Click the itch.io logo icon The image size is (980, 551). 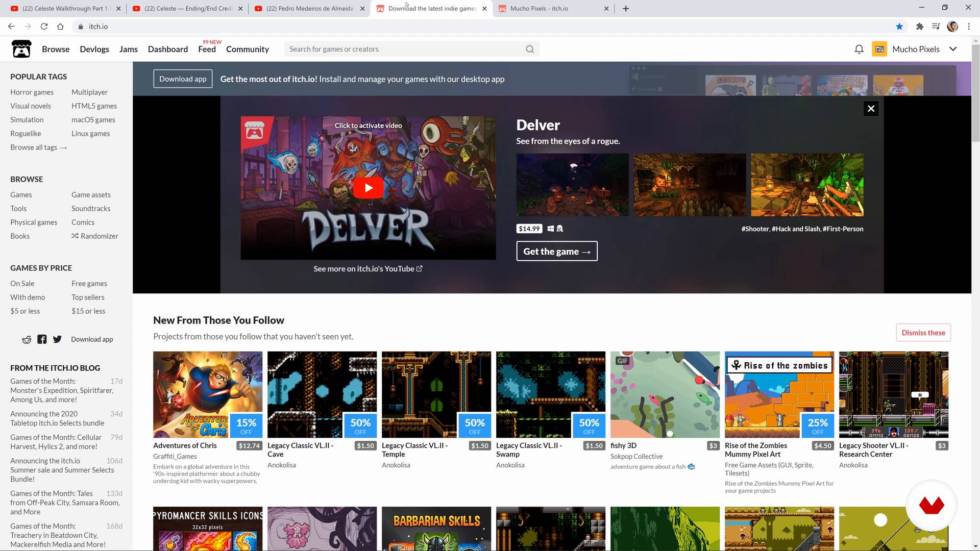coord(21,49)
